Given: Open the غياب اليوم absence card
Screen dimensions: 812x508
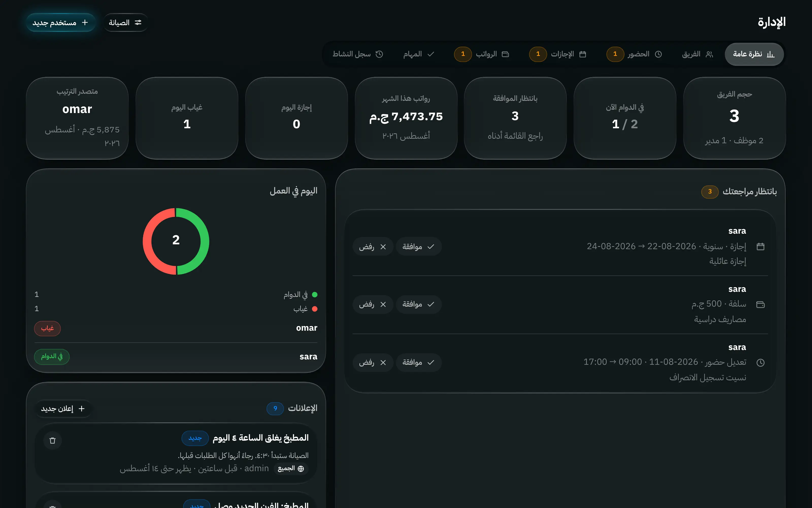Looking at the screenshot, I should 187,118.
